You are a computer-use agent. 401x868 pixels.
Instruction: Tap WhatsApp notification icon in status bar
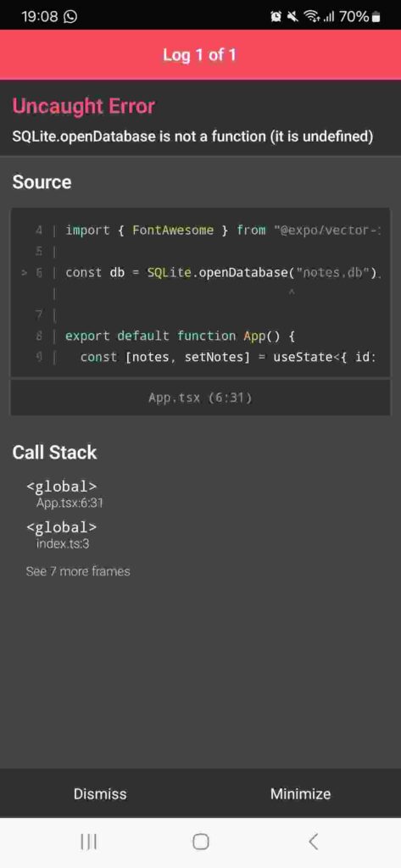[x=70, y=17]
